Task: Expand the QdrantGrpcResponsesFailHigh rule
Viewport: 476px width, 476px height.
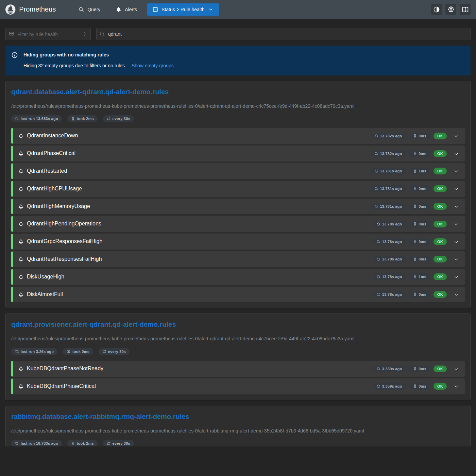Action: (x=456, y=242)
